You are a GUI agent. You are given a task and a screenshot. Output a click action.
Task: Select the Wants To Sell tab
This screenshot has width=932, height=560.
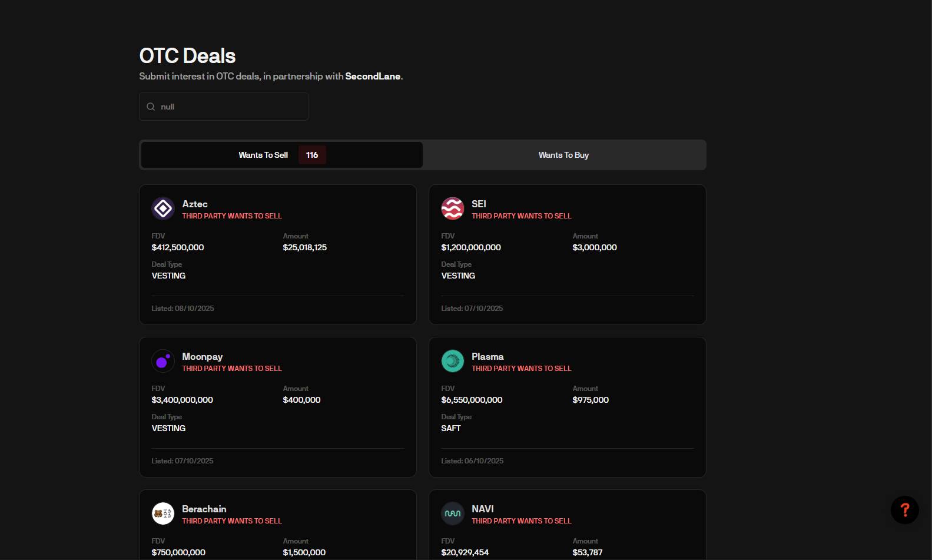click(x=263, y=155)
